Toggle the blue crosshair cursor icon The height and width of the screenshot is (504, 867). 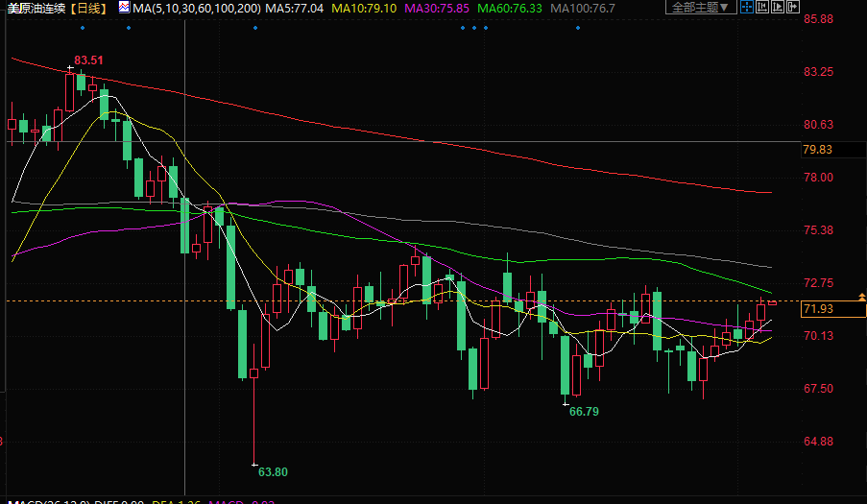click(747, 8)
